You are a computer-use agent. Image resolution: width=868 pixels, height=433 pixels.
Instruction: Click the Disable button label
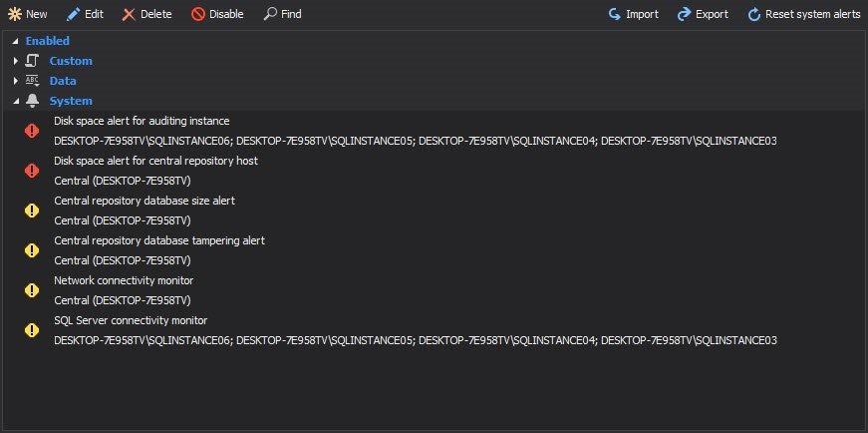click(x=226, y=14)
